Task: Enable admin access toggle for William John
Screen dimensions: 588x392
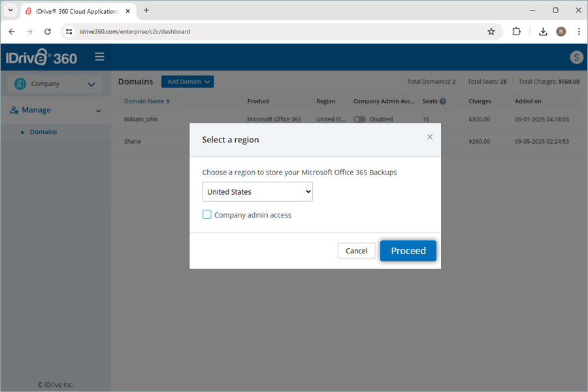Action: 359,119
